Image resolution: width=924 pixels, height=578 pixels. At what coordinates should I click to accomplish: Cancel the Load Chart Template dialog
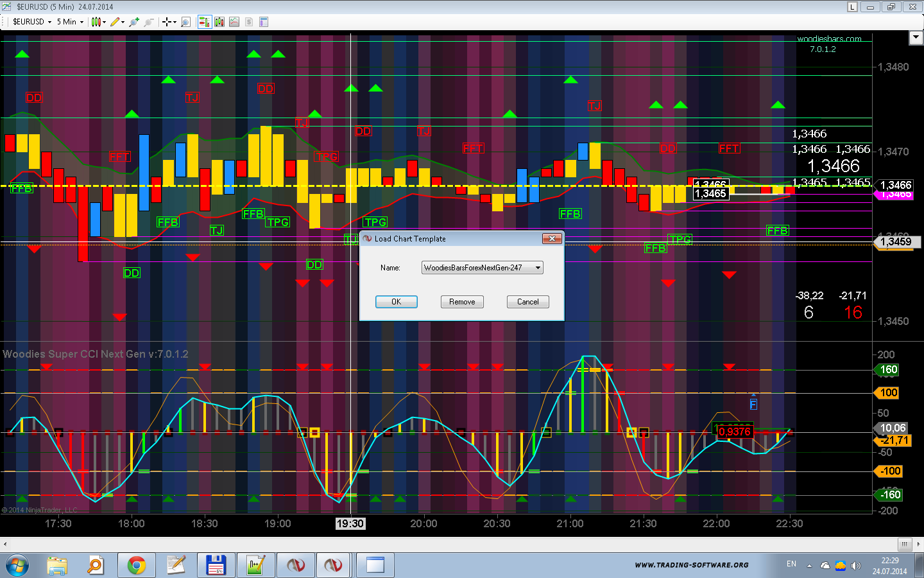click(x=527, y=302)
